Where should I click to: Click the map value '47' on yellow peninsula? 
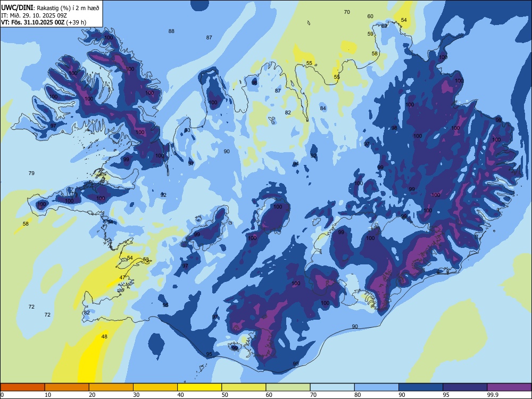coord(122,278)
